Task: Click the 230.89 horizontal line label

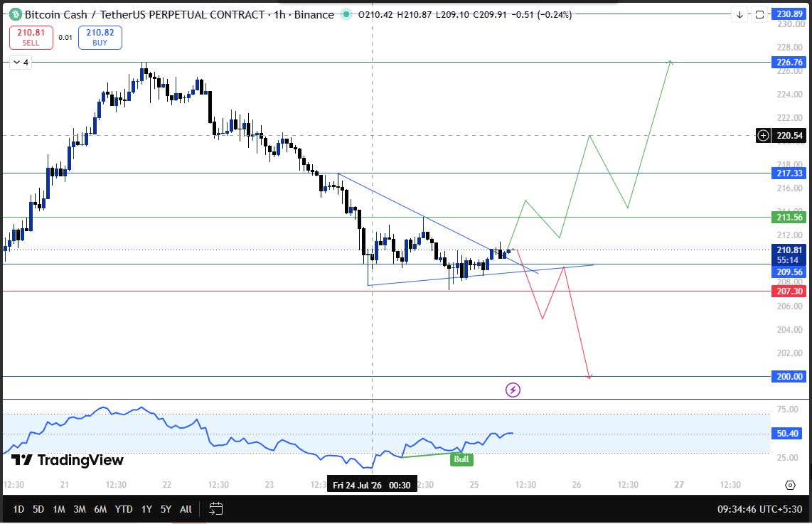Action: tap(789, 14)
